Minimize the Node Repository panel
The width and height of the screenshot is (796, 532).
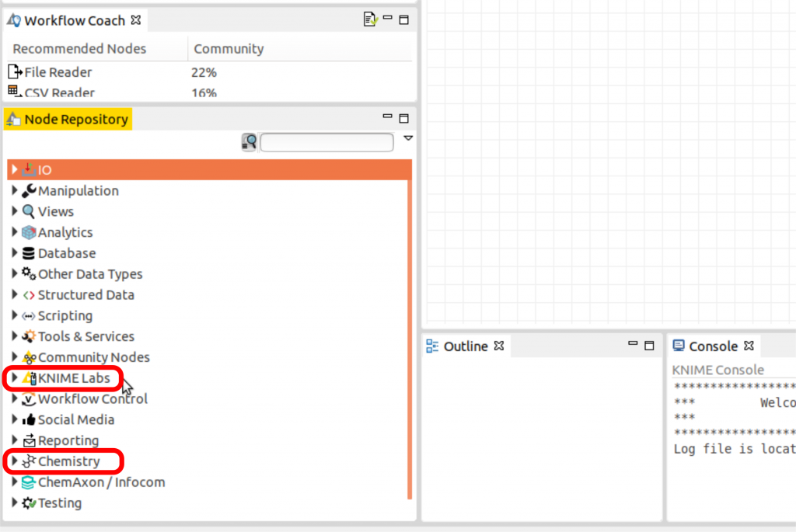pyautogui.click(x=387, y=116)
